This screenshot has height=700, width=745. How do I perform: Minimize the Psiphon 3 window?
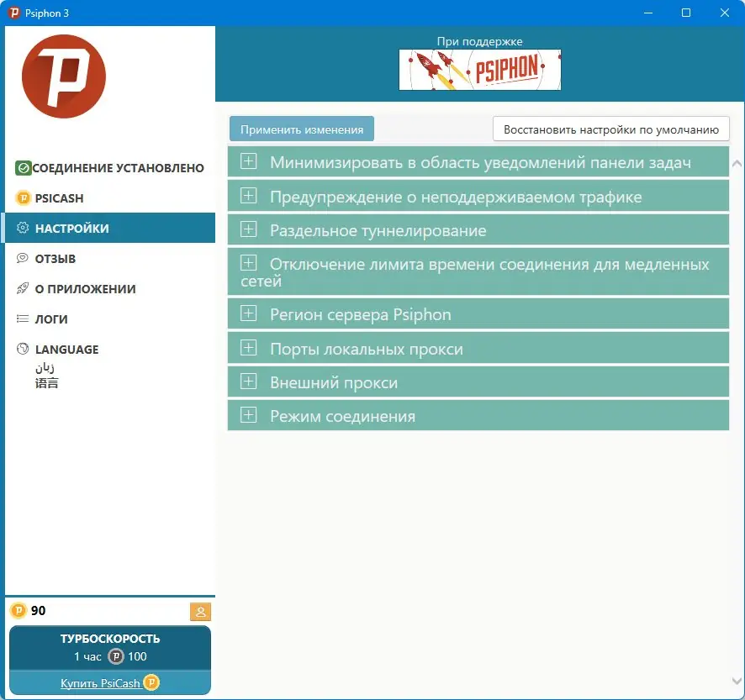pyautogui.click(x=648, y=13)
